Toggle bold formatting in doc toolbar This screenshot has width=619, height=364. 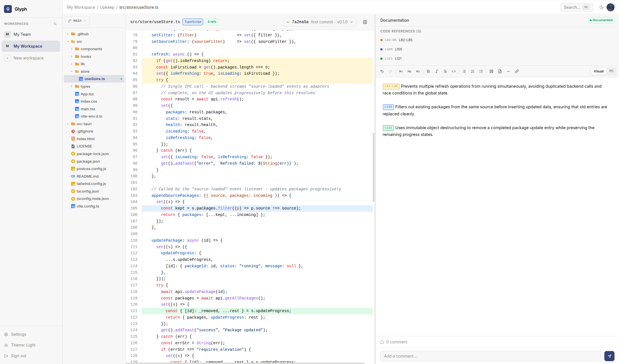click(x=428, y=71)
